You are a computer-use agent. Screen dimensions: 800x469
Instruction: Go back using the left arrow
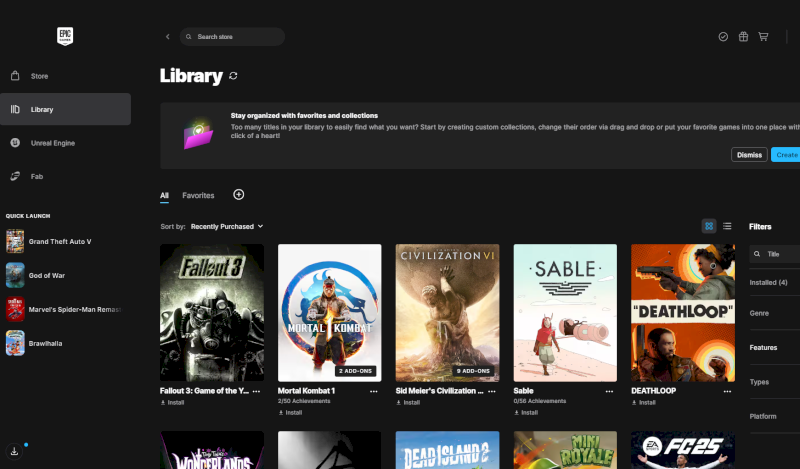click(x=167, y=37)
